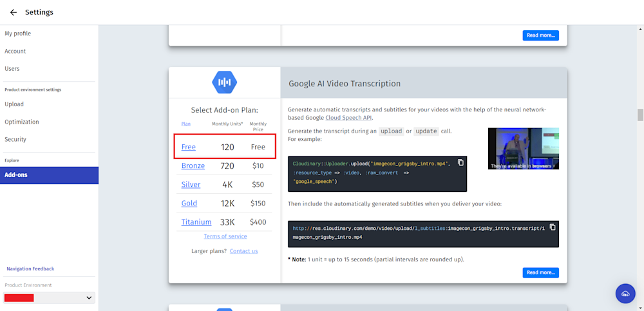Click Contact us for larger plans
Viewport: 644px width, 311px height.
pos(244,250)
